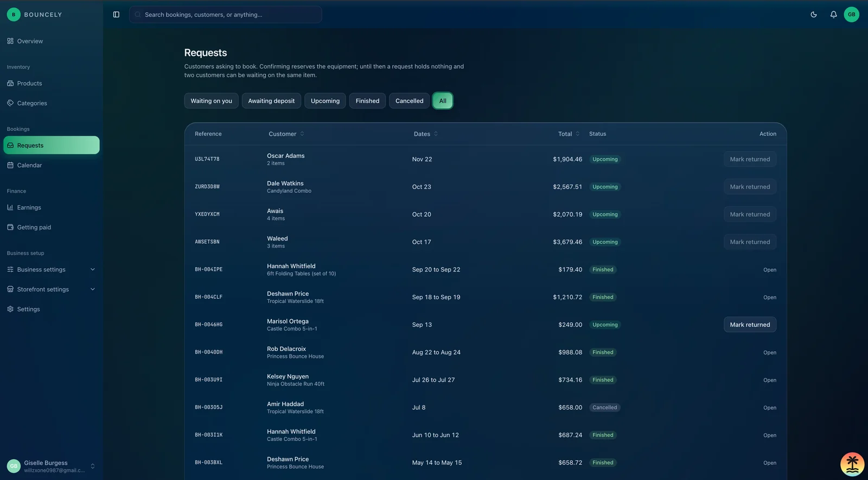
Task: Go to Requests in the sidebar
Action: 52,145
